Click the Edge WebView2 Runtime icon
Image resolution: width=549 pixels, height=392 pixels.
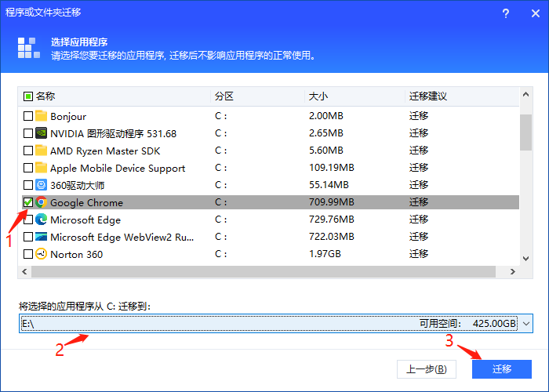(42, 237)
